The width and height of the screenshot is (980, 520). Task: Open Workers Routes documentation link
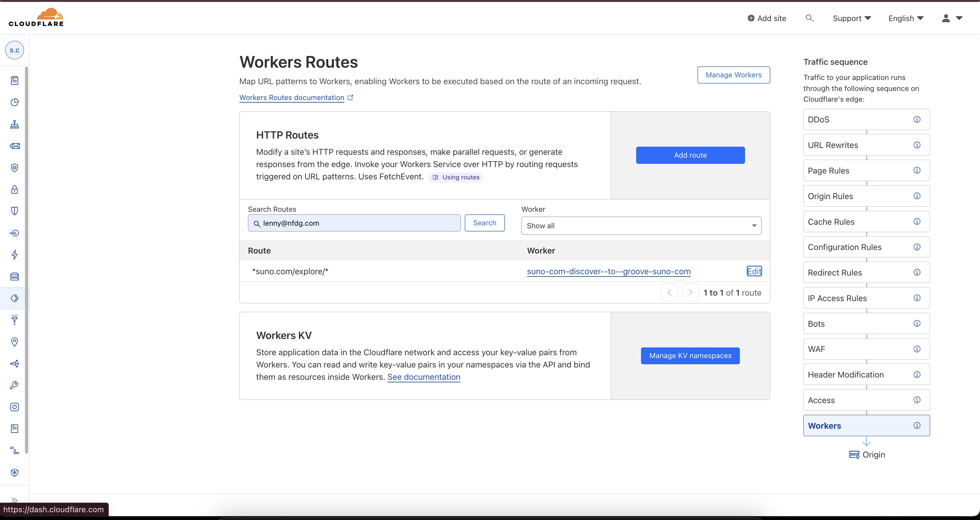(x=296, y=98)
